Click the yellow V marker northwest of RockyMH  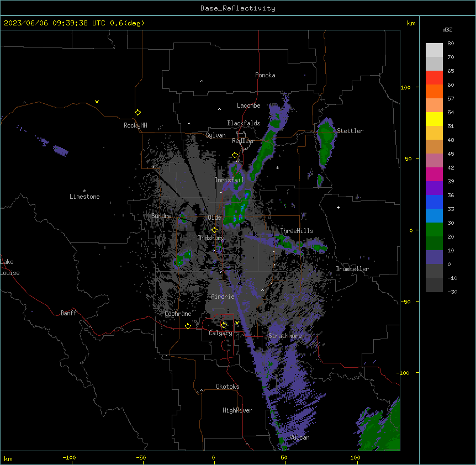click(x=97, y=102)
